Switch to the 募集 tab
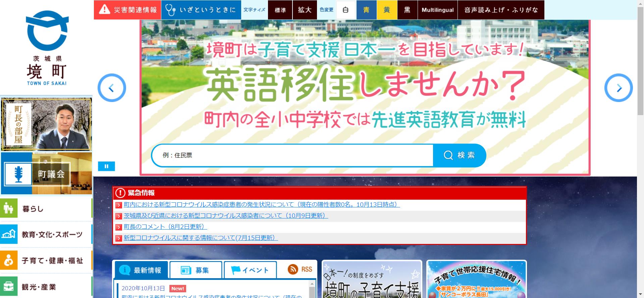Image resolution: width=644 pixels, height=298 pixels. [196, 270]
